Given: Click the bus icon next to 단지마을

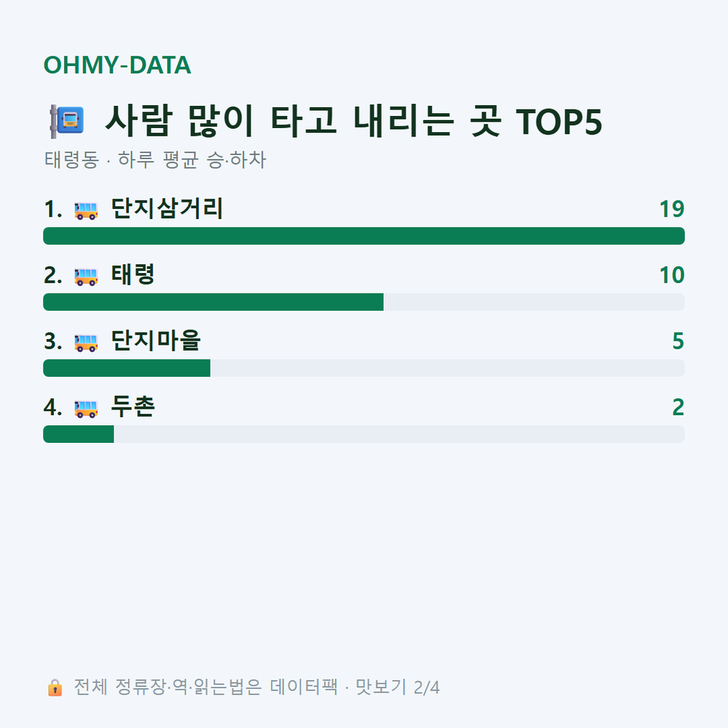Looking at the screenshot, I should point(86,343).
